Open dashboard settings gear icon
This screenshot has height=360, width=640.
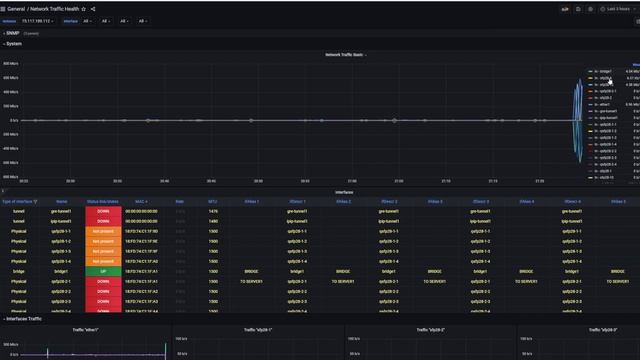(x=590, y=9)
